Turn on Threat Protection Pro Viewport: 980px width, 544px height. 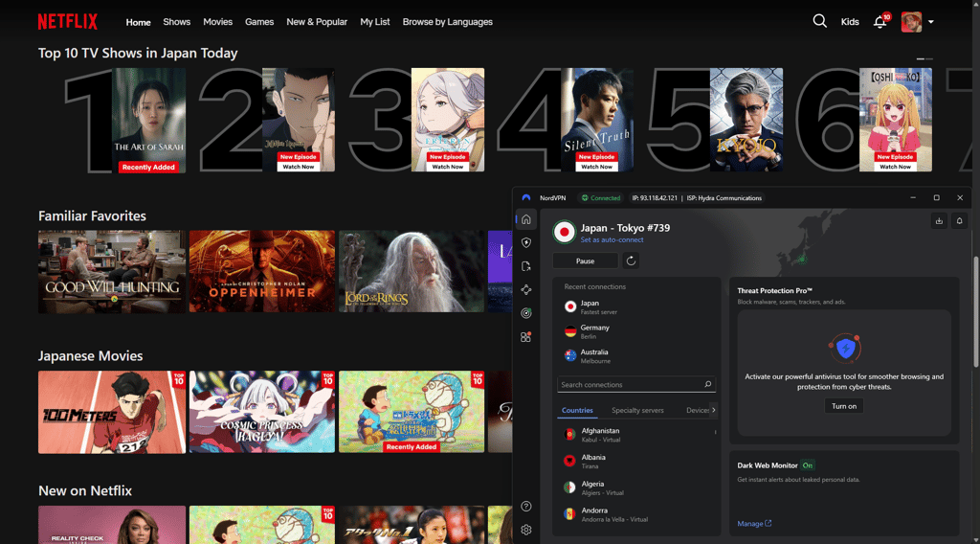pos(844,406)
